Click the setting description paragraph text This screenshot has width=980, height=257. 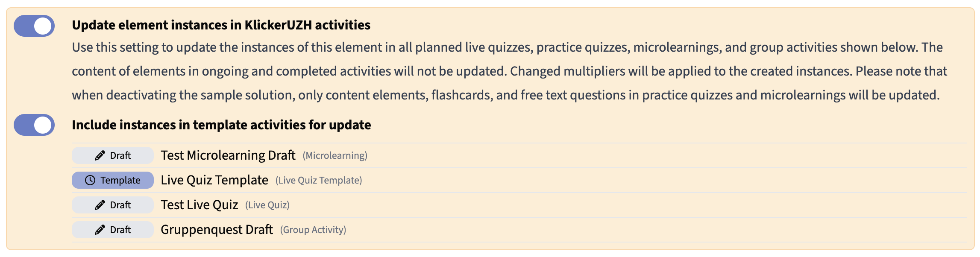pyautogui.click(x=508, y=71)
